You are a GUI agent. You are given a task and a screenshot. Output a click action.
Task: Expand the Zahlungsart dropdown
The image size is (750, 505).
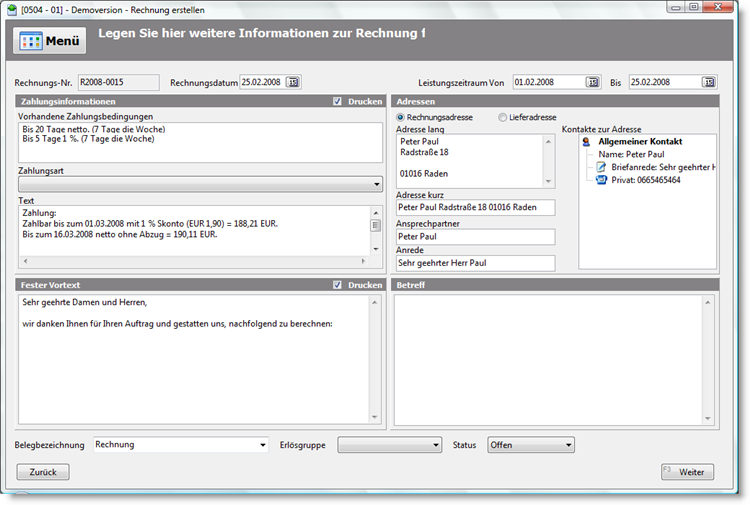pyautogui.click(x=376, y=184)
